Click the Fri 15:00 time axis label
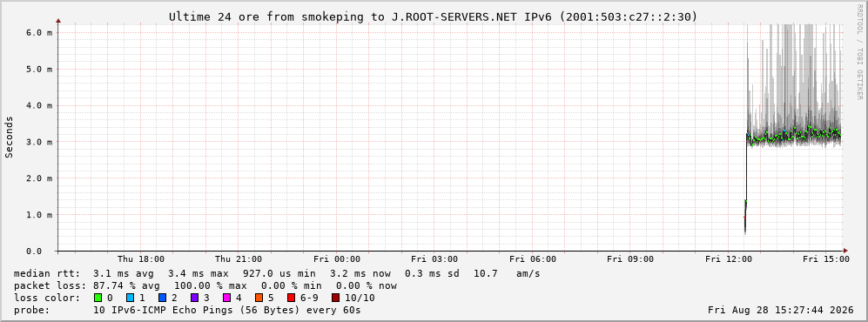 pos(826,259)
